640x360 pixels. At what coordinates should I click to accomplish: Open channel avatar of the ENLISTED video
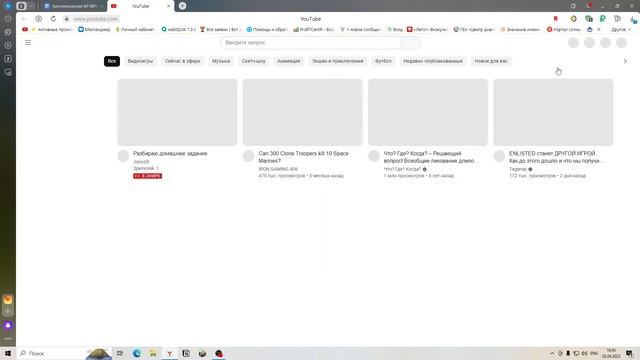tap(499, 156)
